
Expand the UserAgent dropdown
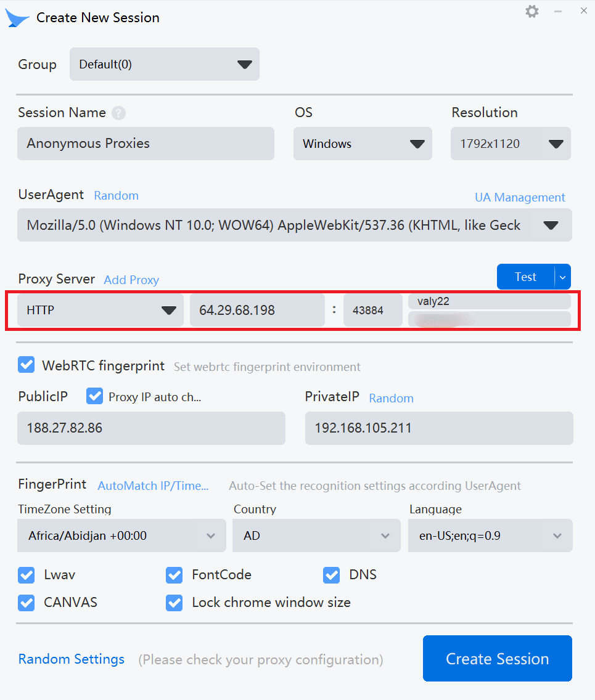(x=549, y=225)
